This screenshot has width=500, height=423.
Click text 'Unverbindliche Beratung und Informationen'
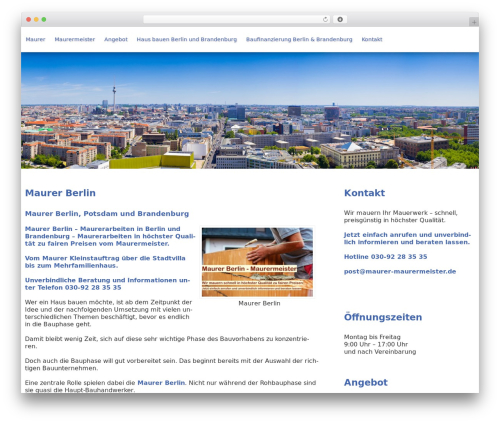102,280
